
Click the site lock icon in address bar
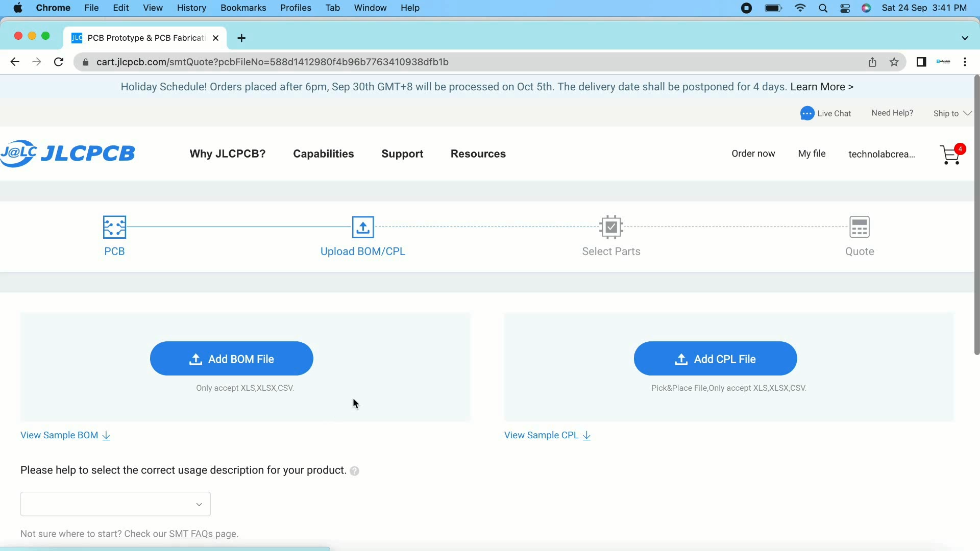point(86,62)
